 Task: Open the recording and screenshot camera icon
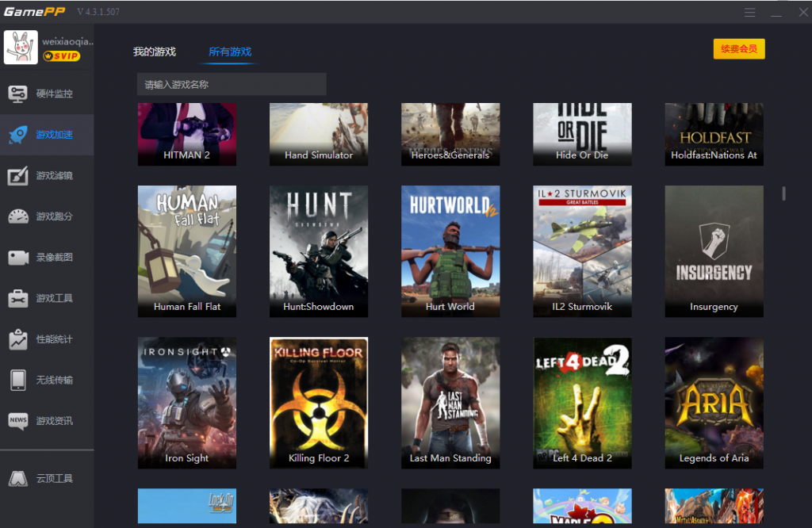pos(17,258)
